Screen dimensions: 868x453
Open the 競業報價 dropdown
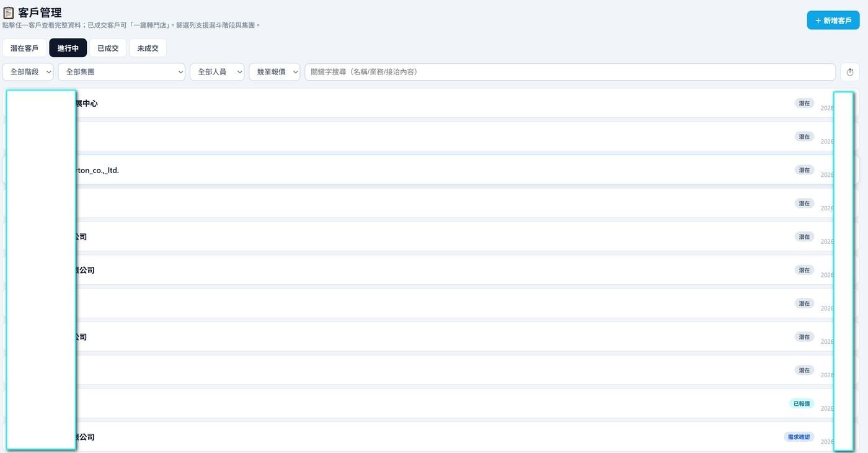pyautogui.click(x=275, y=72)
